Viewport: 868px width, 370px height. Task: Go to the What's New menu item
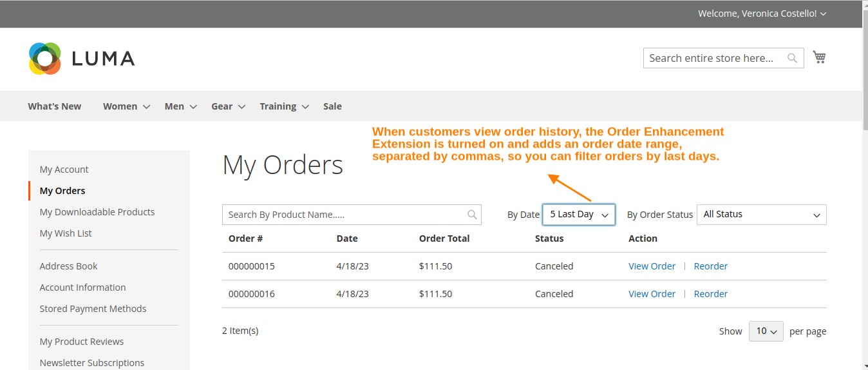[55, 106]
